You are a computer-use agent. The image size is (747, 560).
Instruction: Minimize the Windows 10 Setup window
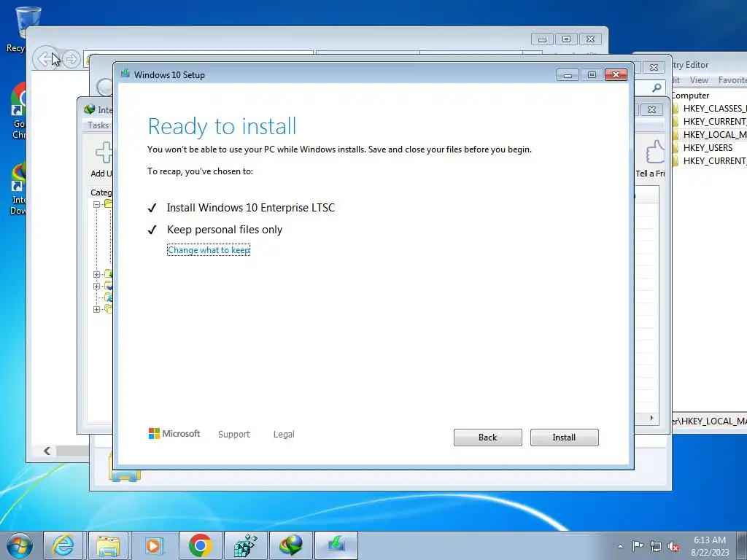pyautogui.click(x=568, y=75)
